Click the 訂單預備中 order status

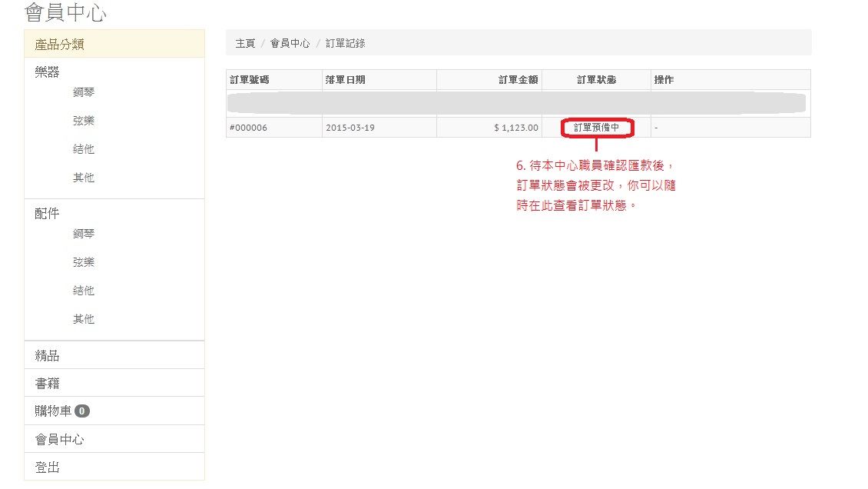coord(596,128)
